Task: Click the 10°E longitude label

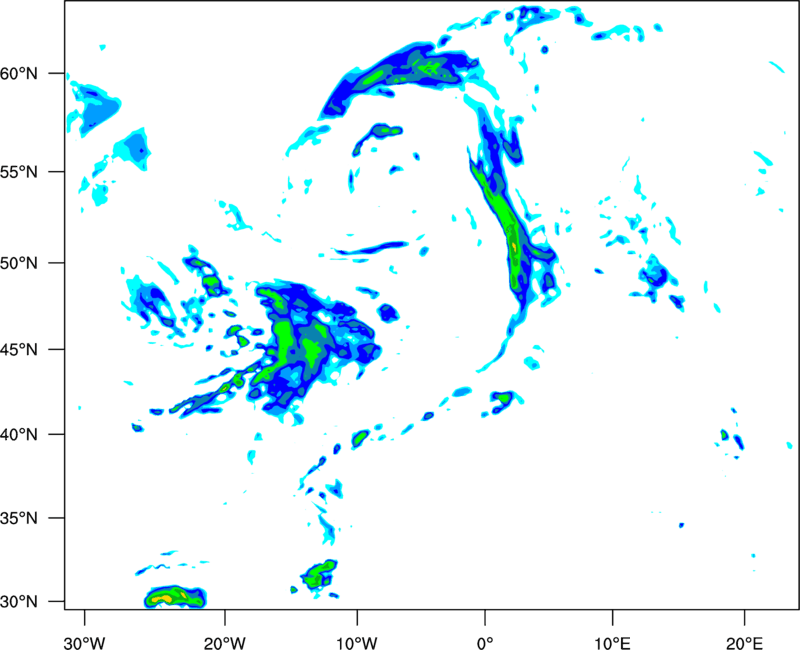Action: 612,643
